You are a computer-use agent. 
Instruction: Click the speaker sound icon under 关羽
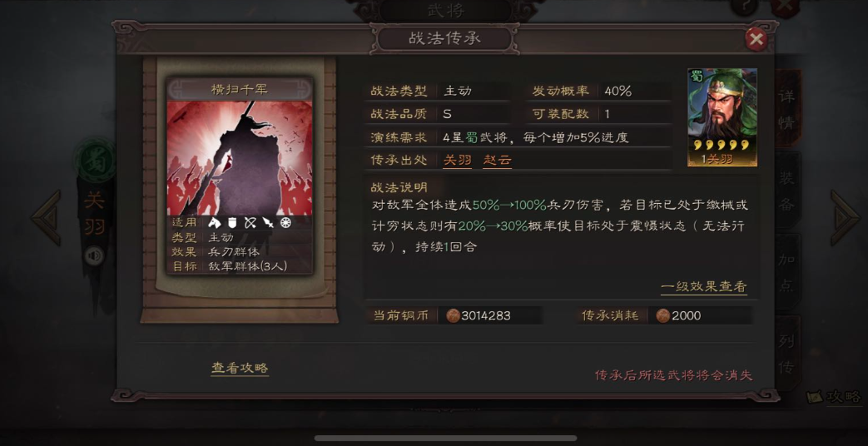94,255
